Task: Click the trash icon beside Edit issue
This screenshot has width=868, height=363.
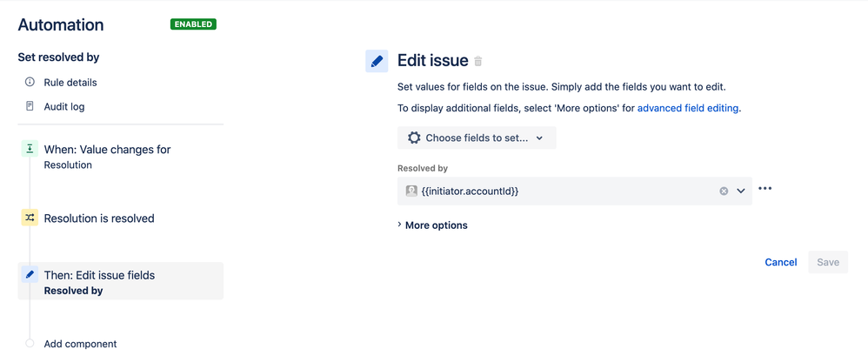Action: (478, 61)
